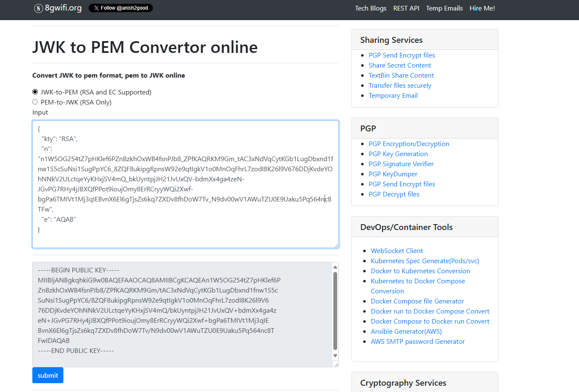This screenshot has width=579, height=392.
Task: Click the 8gwifi.org logo icon
Action: [x=38, y=8]
